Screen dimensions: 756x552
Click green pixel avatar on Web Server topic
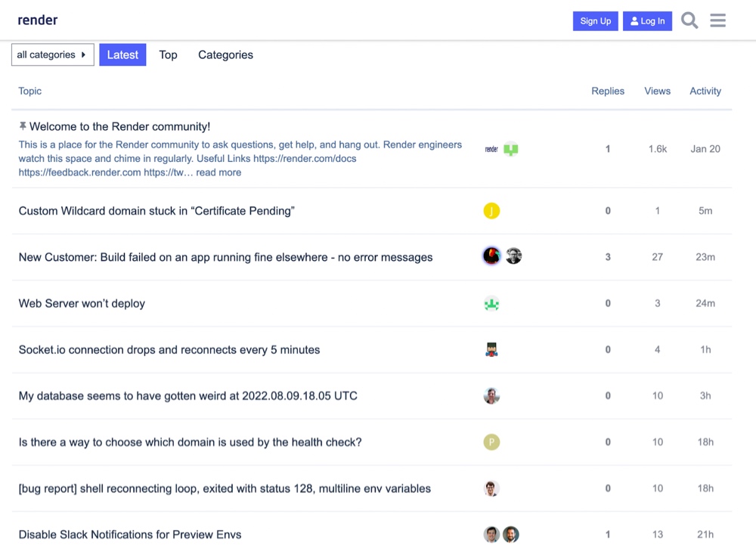click(x=491, y=303)
